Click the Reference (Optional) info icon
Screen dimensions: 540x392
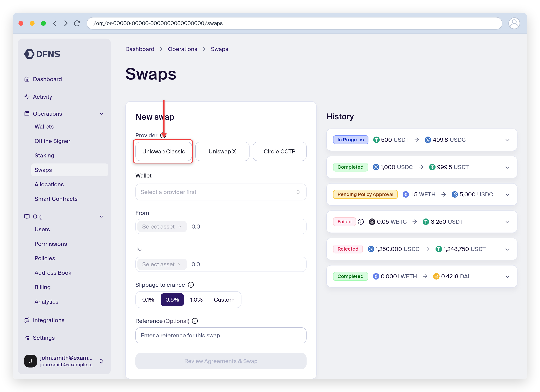point(195,321)
